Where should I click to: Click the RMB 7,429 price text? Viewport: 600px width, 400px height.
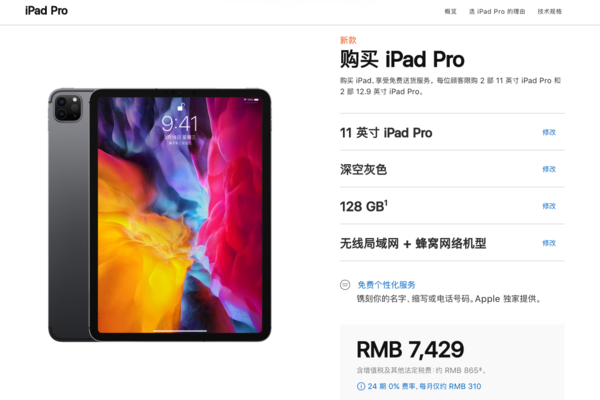pos(410,349)
